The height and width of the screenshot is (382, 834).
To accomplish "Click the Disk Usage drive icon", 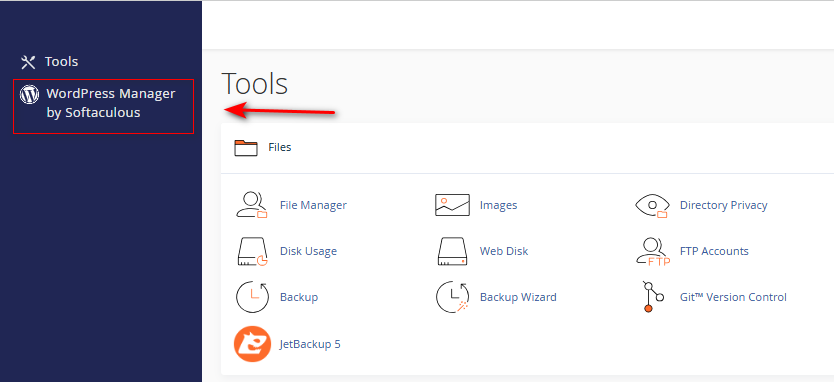I will (x=252, y=251).
